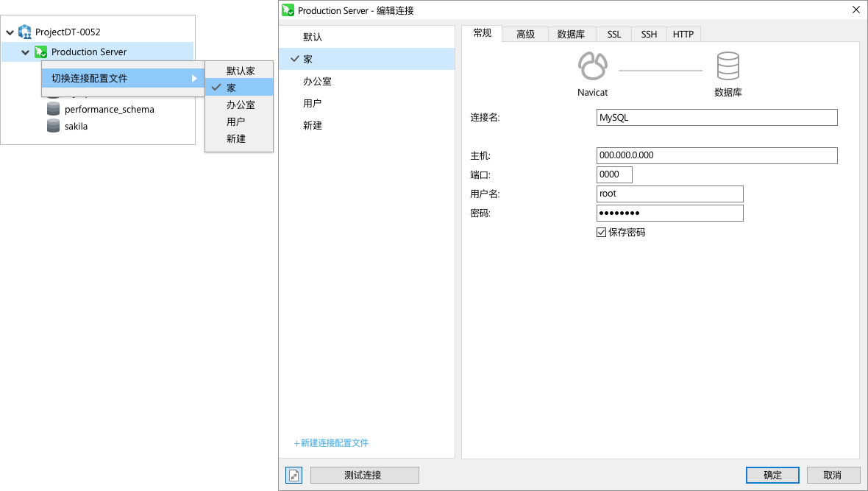This screenshot has width=868, height=491.
Task: Toggle the 保存密码 checkbox
Action: (x=601, y=233)
